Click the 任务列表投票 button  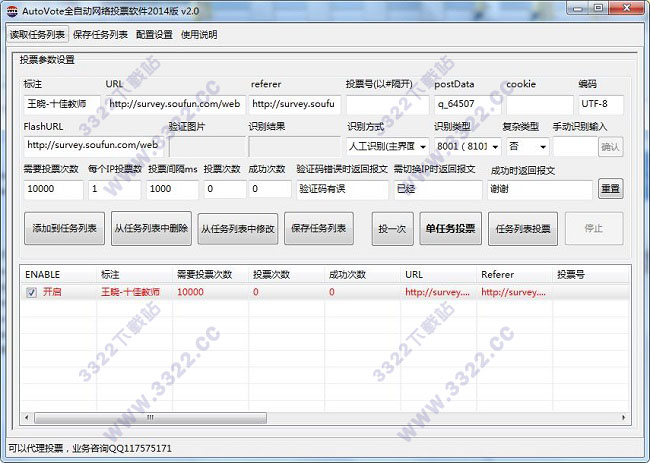point(523,228)
